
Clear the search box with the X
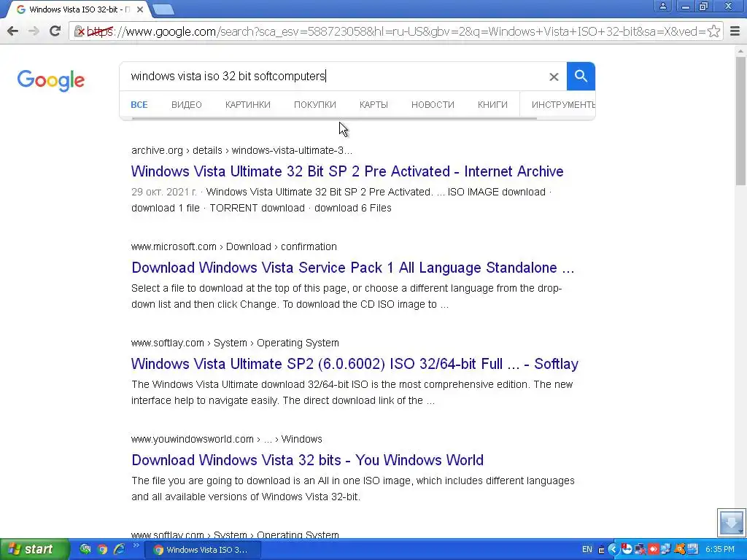[x=554, y=77]
